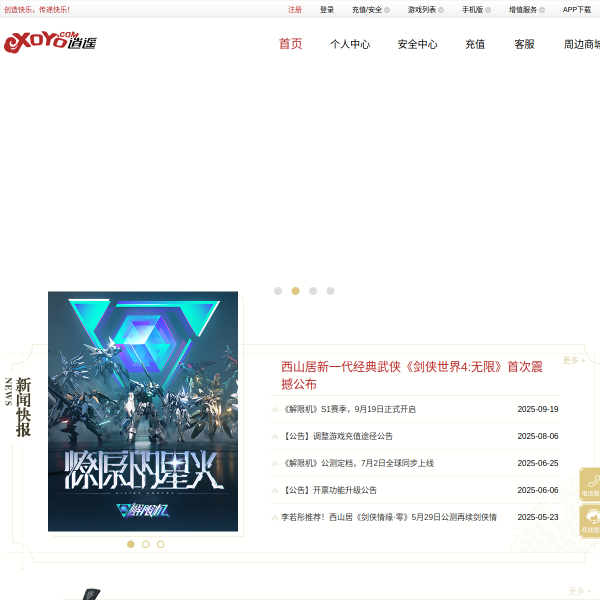Screen dimensions: 600x600
Task: Click bullet icon beside 《解限机》S1赛季 news
Action: (275, 409)
